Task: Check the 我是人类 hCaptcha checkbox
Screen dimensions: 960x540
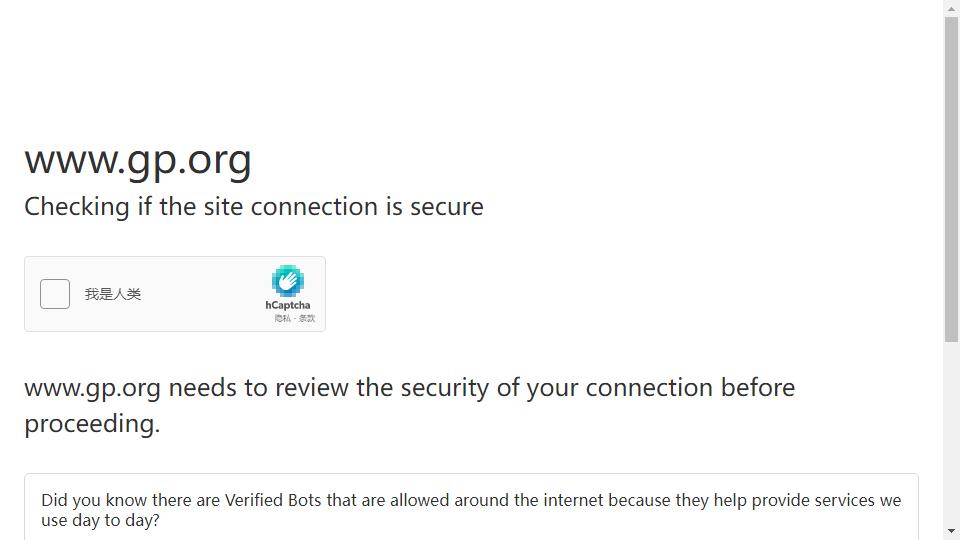Action: pos(55,294)
